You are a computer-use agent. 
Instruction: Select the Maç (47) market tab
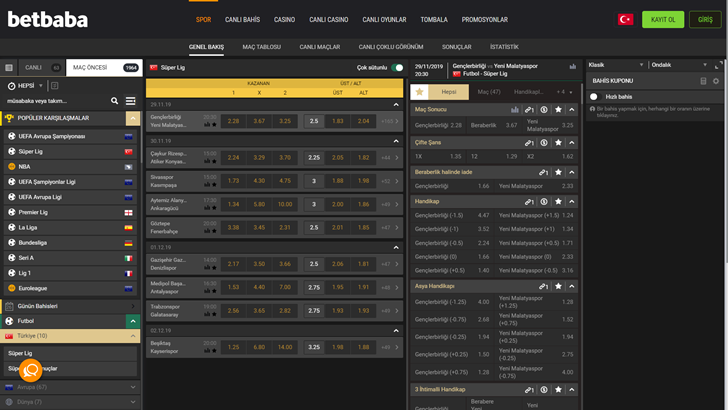tap(489, 92)
